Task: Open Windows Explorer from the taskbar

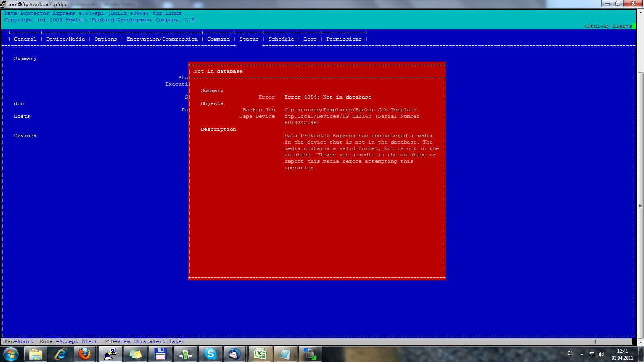Action: (x=36, y=354)
